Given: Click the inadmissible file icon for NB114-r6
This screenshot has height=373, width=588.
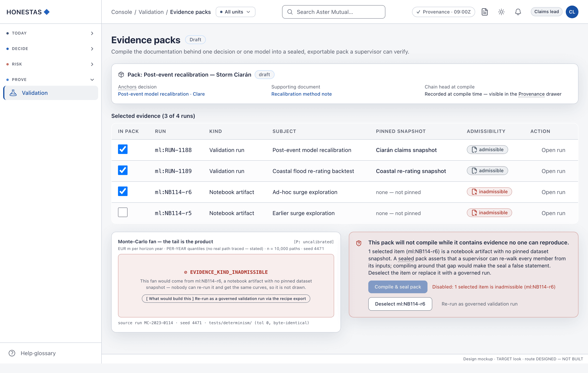Looking at the screenshot, I should pos(474,192).
